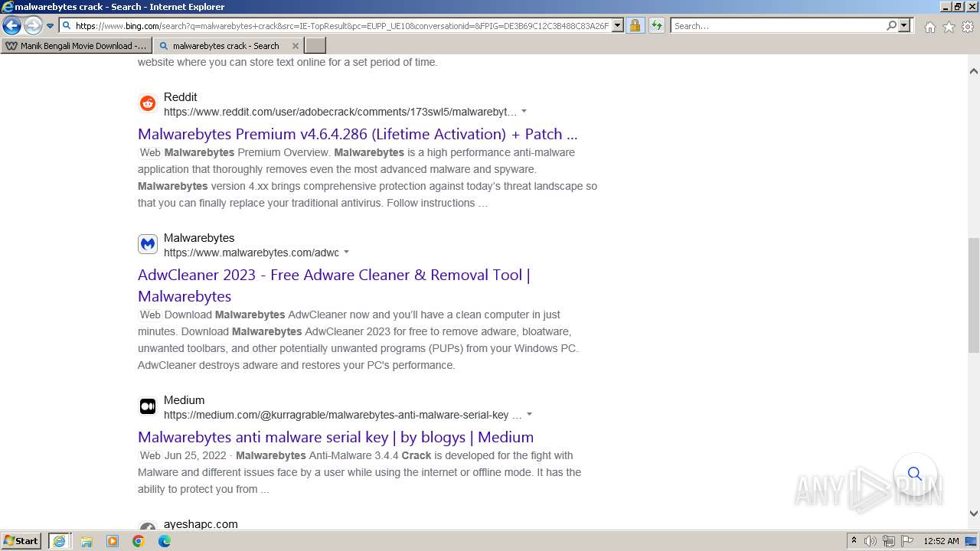Click the browser Search box
Viewport: 980px width, 551px height.
(778, 26)
